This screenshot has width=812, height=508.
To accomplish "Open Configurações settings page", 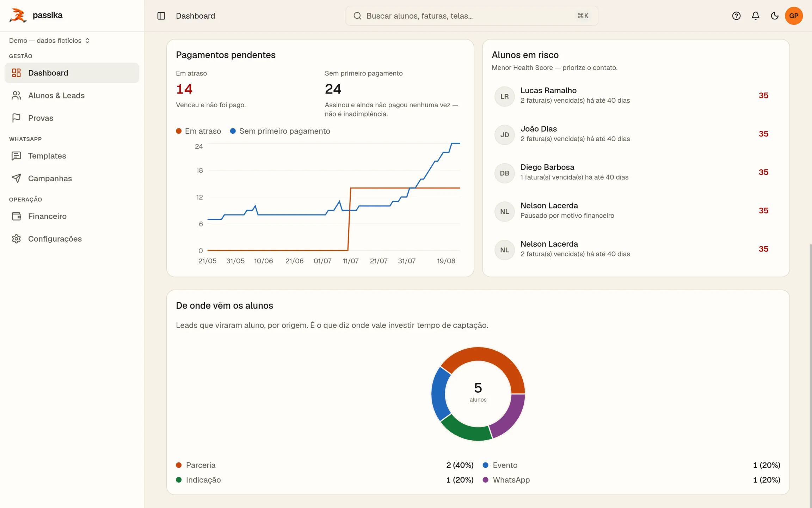I will (72, 239).
